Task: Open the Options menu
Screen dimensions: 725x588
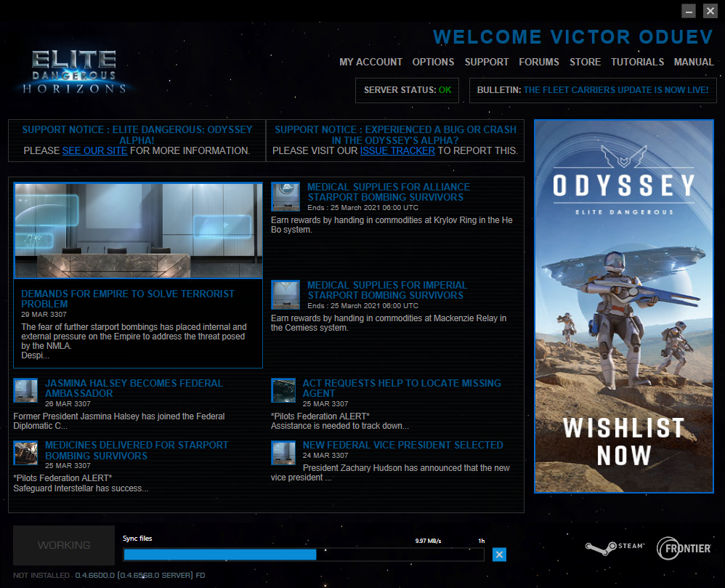Action: point(433,62)
